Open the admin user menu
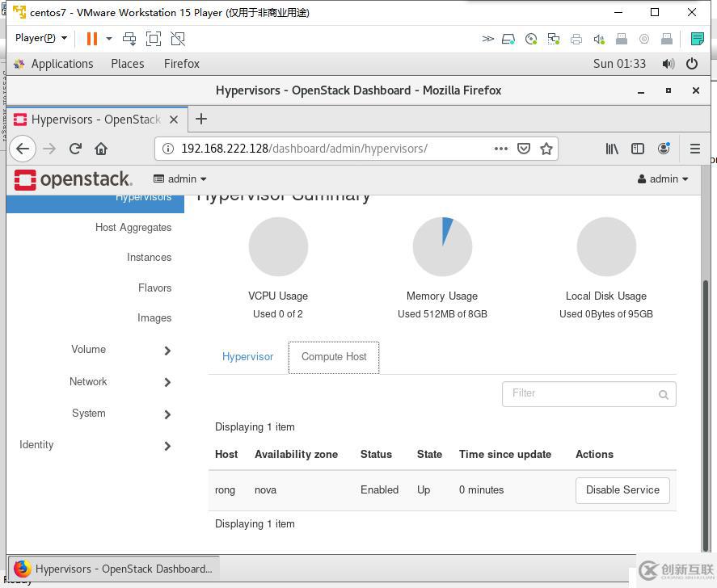 coord(663,179)
